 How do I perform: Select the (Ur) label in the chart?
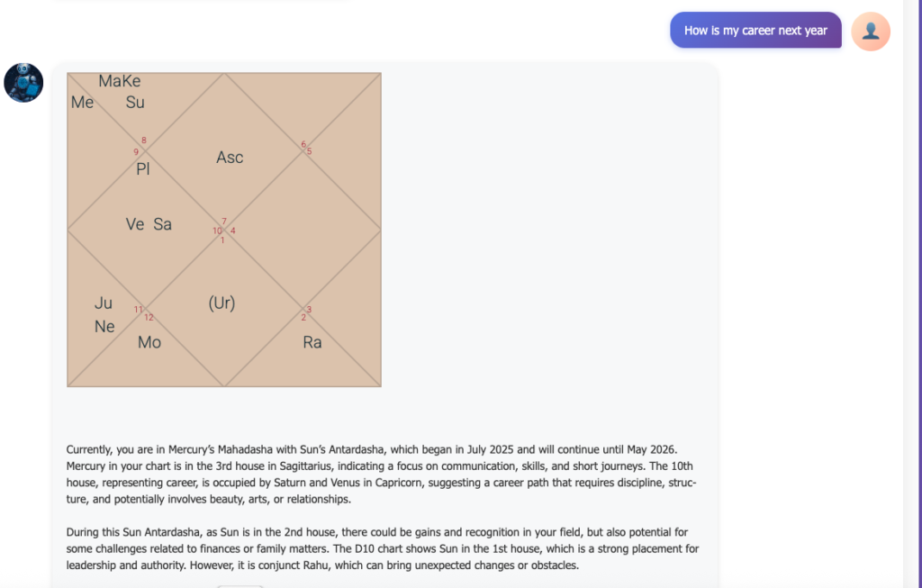(x=221, y=303)
